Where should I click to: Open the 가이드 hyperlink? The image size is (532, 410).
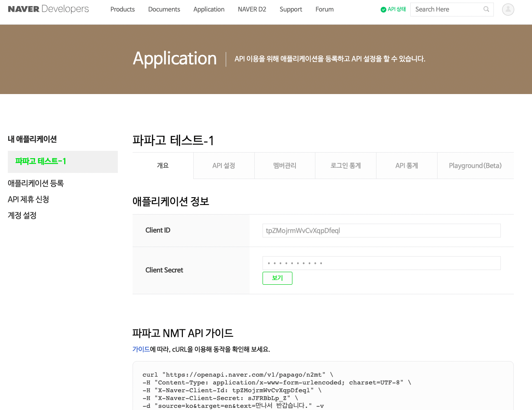[141, 349]
